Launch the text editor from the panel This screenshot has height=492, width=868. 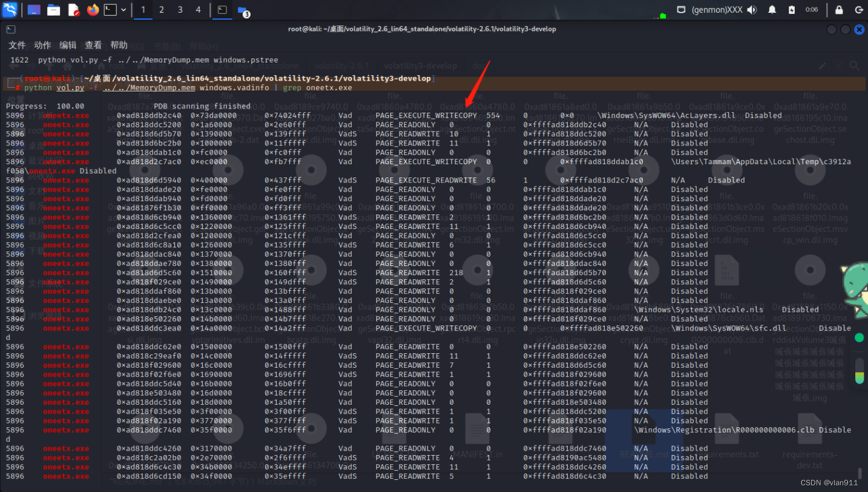(73, 10)
